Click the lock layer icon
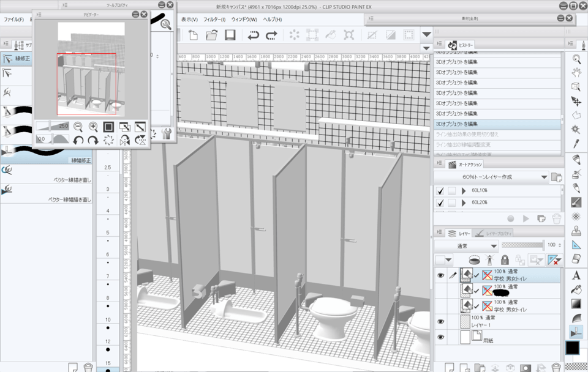 (505, 260)
